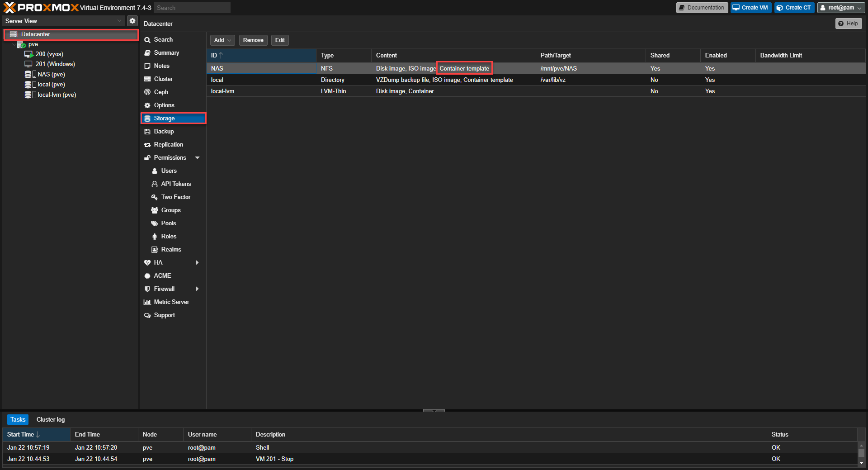Click the HA heartbeat icon
868x470 pixels.
tap(147, 263)
